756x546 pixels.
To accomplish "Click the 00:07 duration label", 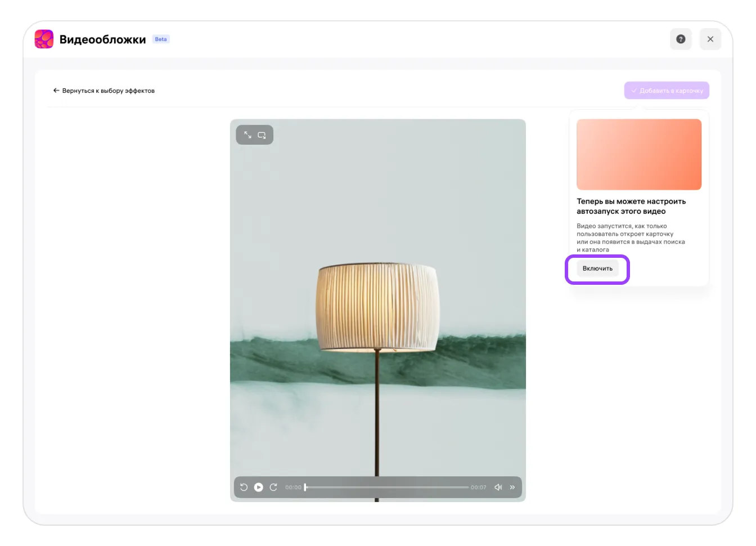I will pyautogui.click(x=478, y=487).
